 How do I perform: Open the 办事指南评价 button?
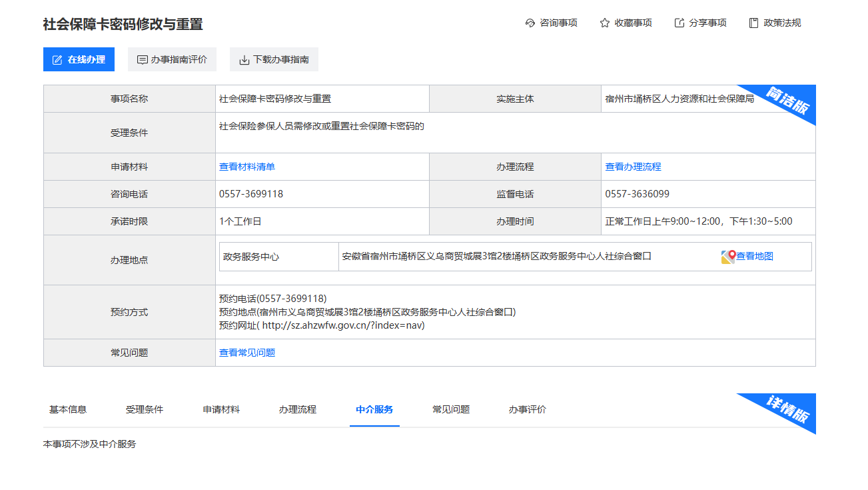(x=172, y=59)
